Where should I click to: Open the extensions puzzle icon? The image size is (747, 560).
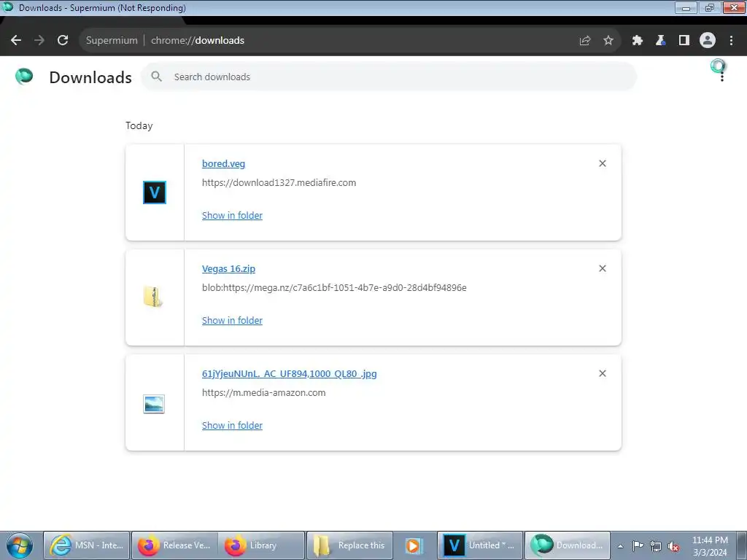click(x=638, y=41)
